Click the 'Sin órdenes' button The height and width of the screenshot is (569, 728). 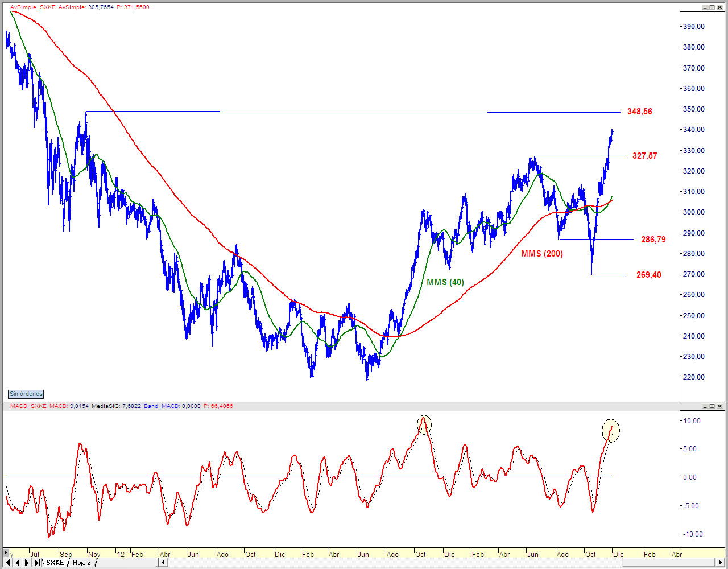click(x=26, y=394)
